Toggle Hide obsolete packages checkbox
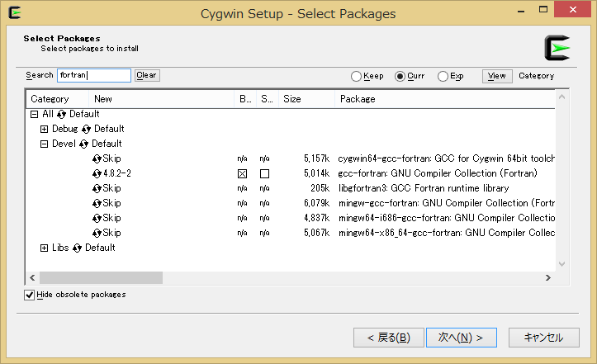Viewport: 597px width, 364px height. tap(30, 295)
